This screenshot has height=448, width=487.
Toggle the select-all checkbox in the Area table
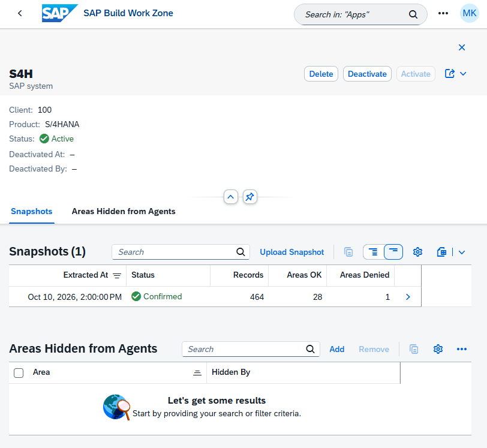pos(19,373)
